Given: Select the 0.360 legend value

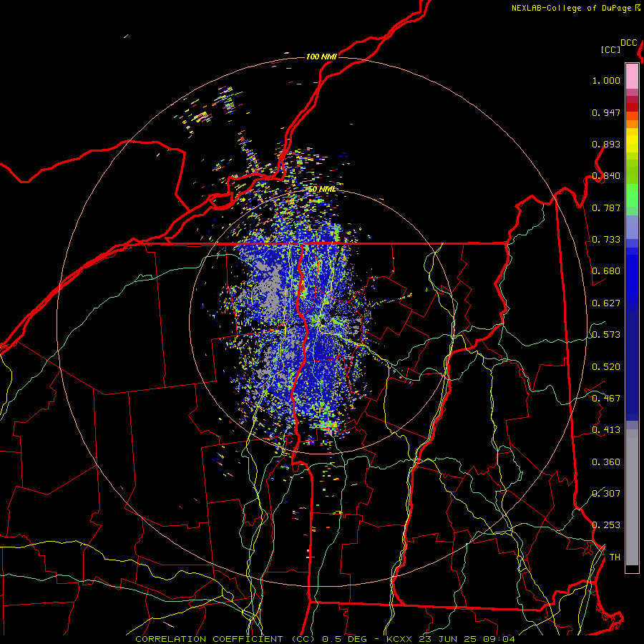Looking at the screenshot, I should click(606, 462).
